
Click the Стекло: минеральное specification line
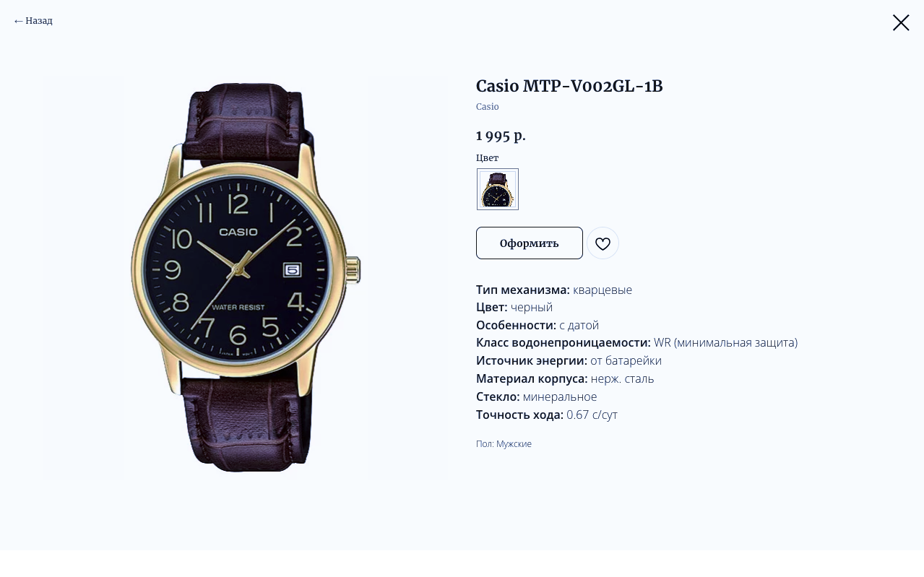[537, 396]
